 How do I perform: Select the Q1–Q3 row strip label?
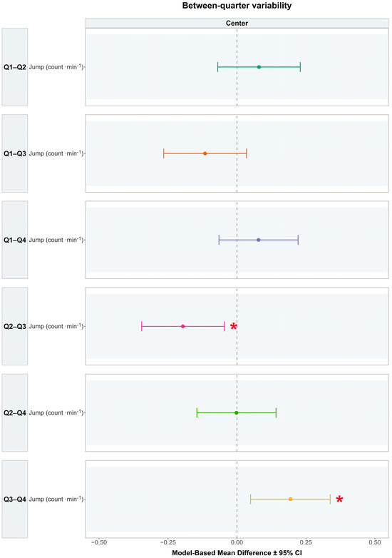[15, 153]
